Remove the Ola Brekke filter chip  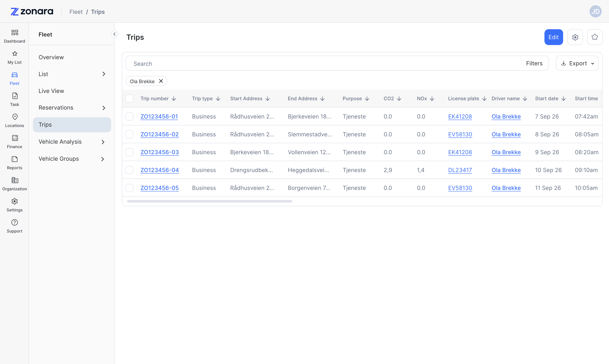pyautogui.click(x=161, y=81)
